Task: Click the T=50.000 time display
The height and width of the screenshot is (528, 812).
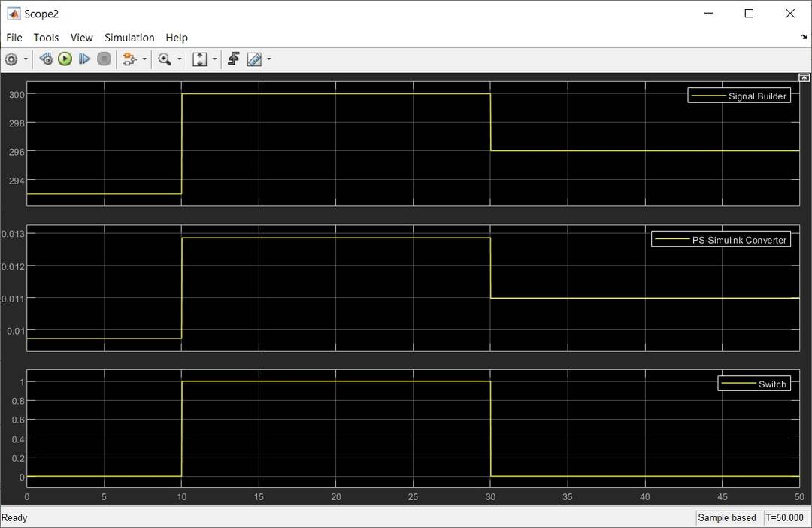Action: point(784,517)
